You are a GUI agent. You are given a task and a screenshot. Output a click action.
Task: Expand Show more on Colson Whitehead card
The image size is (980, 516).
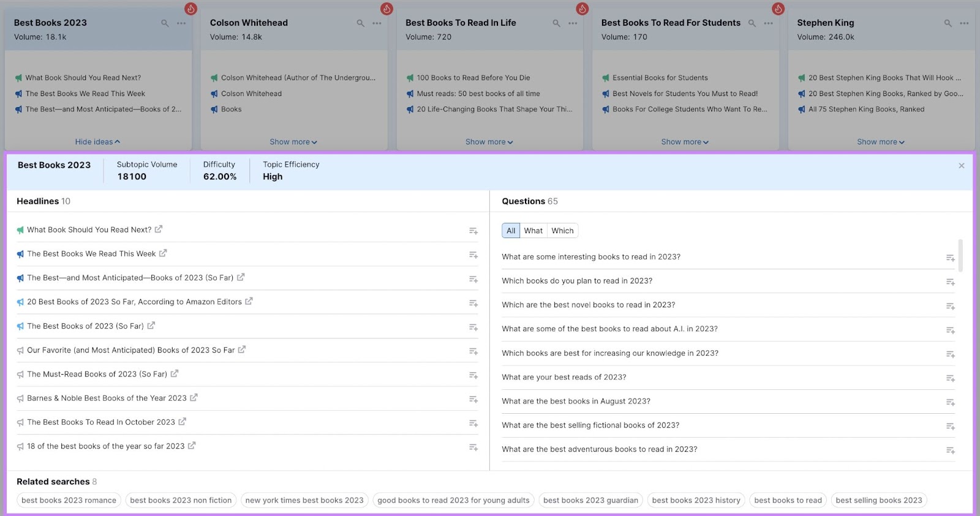click(x=293, y=142)
